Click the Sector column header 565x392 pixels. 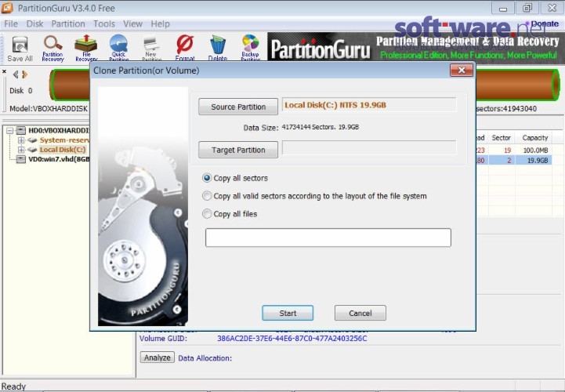click(501, 138)
